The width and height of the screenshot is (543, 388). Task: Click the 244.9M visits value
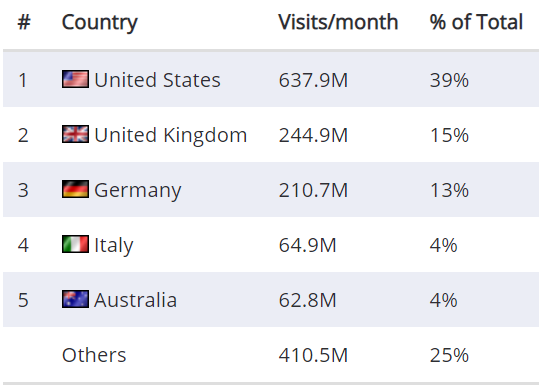313,135
